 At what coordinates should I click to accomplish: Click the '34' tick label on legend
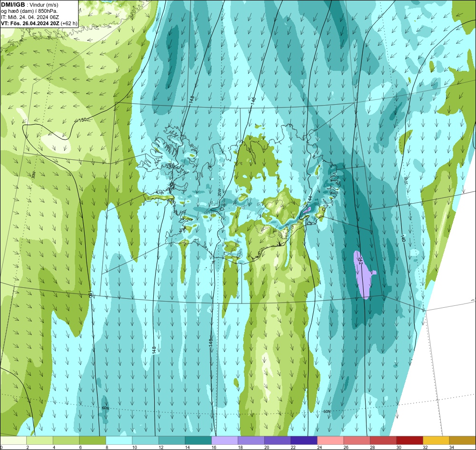pos(452,447)
